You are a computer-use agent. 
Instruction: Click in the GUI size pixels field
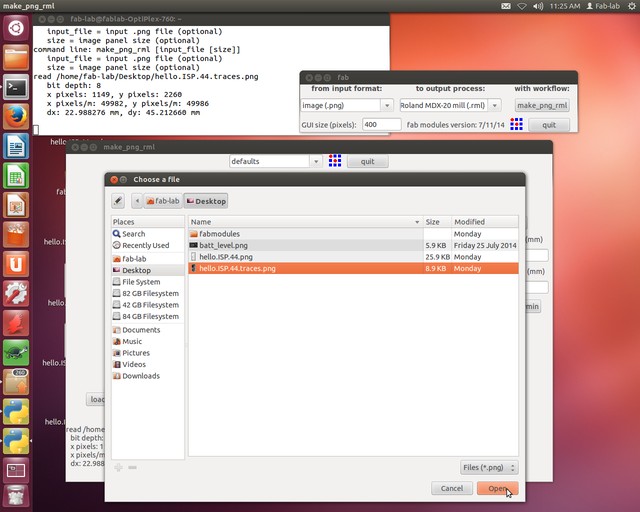(382, 125)
